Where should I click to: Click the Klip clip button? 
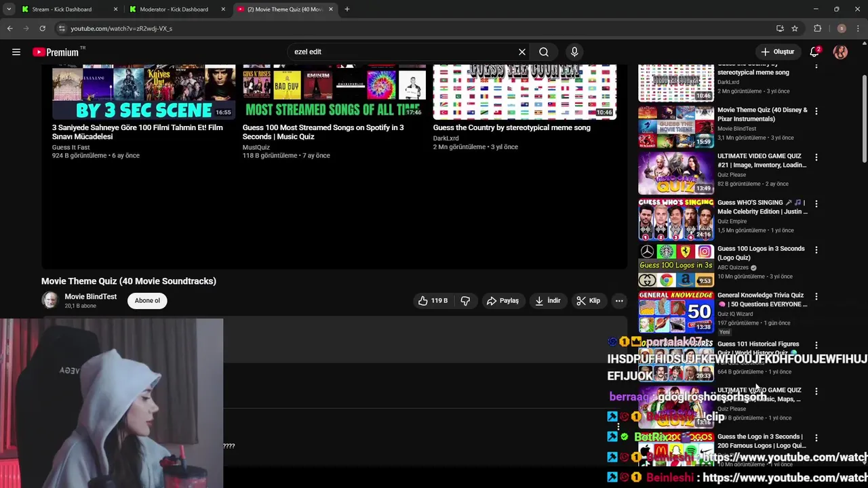point(589,301)
